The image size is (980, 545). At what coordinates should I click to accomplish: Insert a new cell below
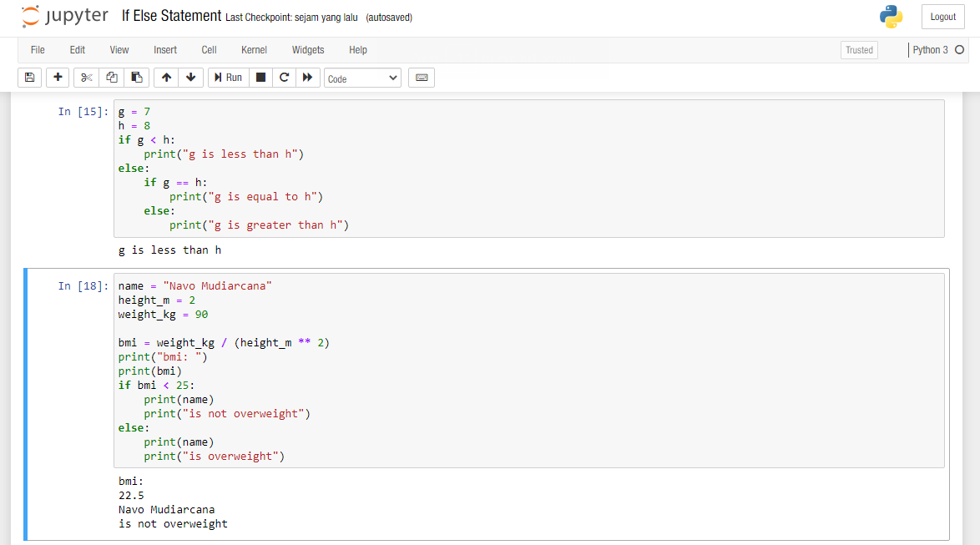coord(57,77)
